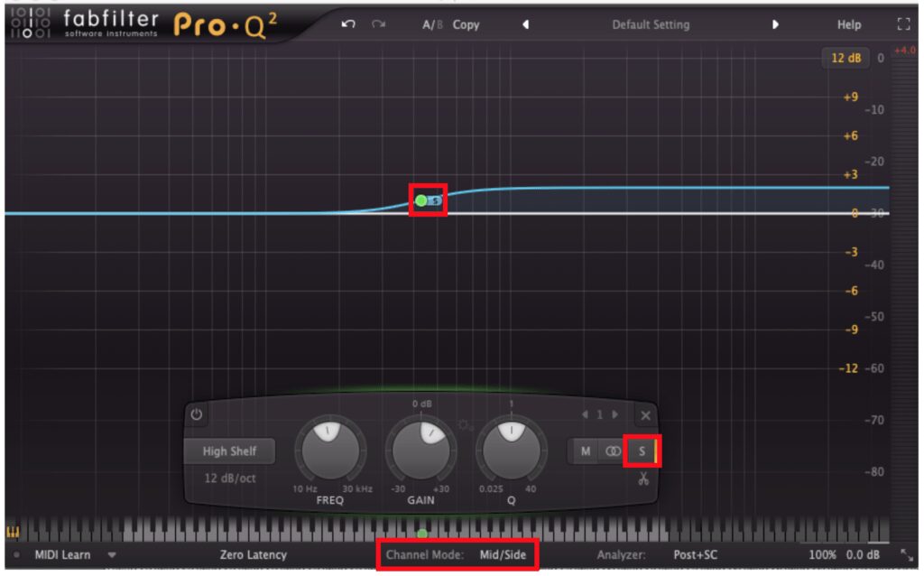Click the +9 scale label
924x576 pixels.
[850, 97]
